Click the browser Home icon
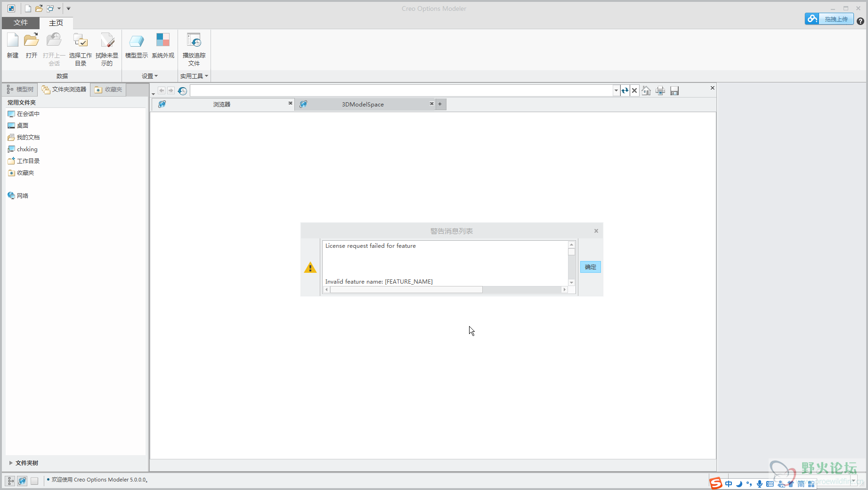 [646, 90]
